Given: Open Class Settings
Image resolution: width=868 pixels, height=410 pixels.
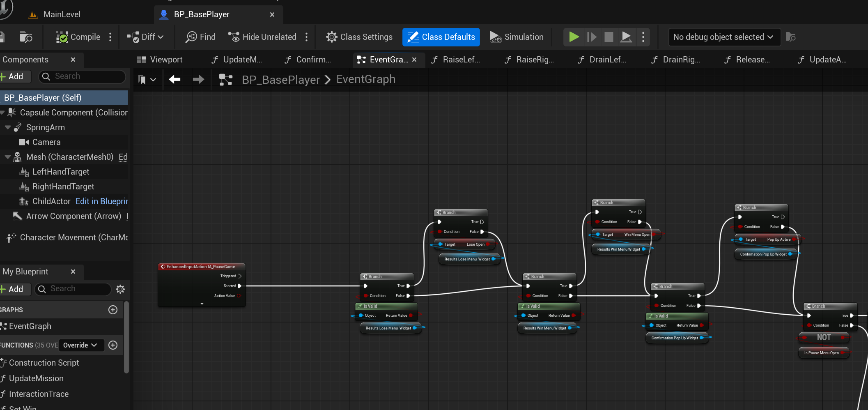Looking at the screenshot, I should 359,37.
